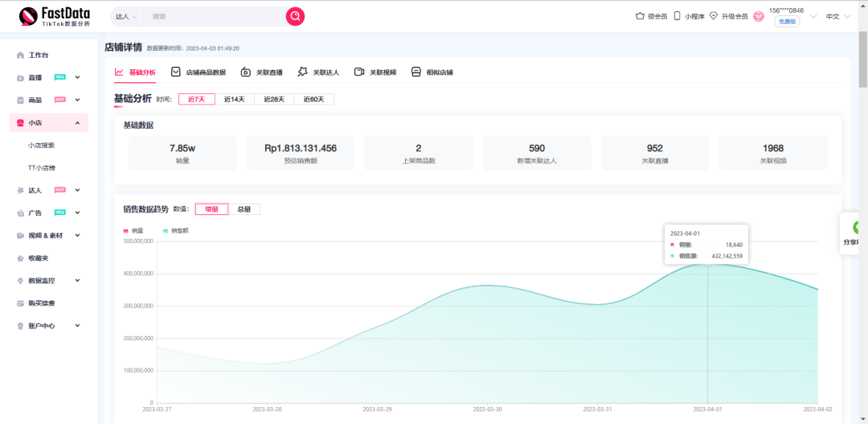Click the 7.85w 销量 value
Viewport: 868px width, 424px height.
point(182,148)
